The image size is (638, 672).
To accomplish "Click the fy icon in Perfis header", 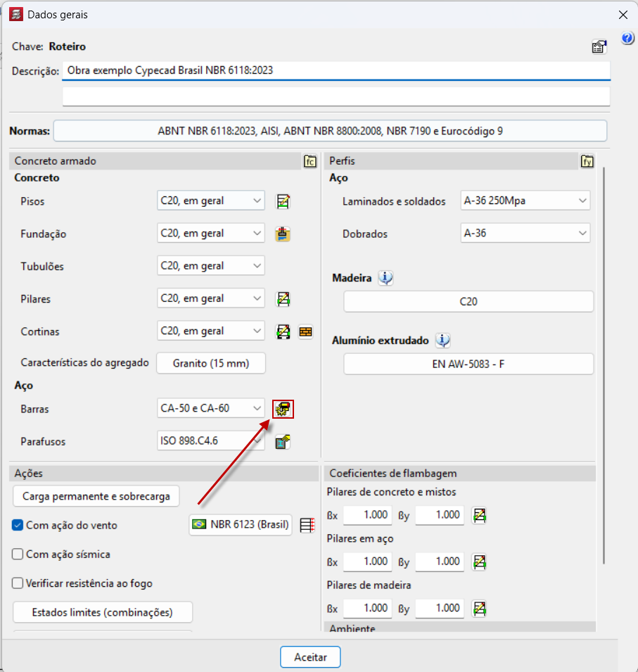I will point(587,161).
